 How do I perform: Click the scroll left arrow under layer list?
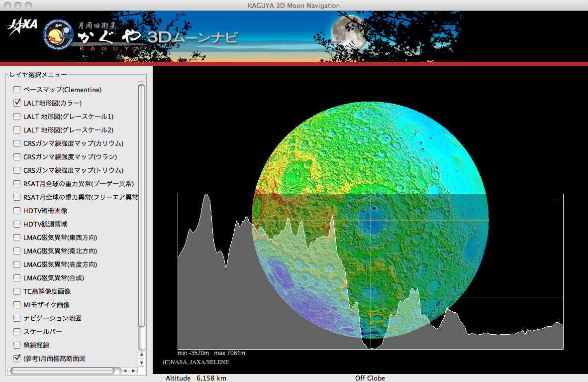[125, 371]
